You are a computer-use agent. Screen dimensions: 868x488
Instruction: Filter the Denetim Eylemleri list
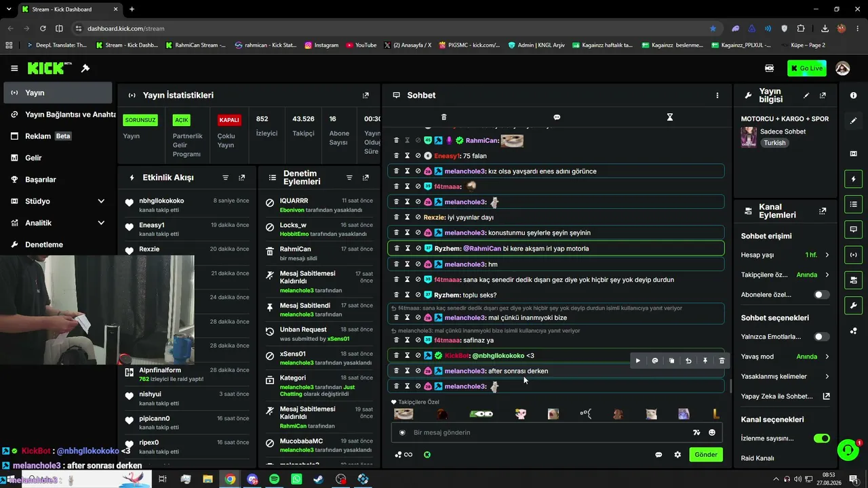pos(349,178)
